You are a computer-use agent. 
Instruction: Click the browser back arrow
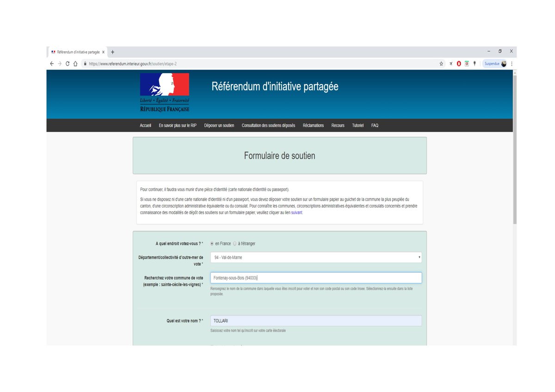tap(52, 64)
